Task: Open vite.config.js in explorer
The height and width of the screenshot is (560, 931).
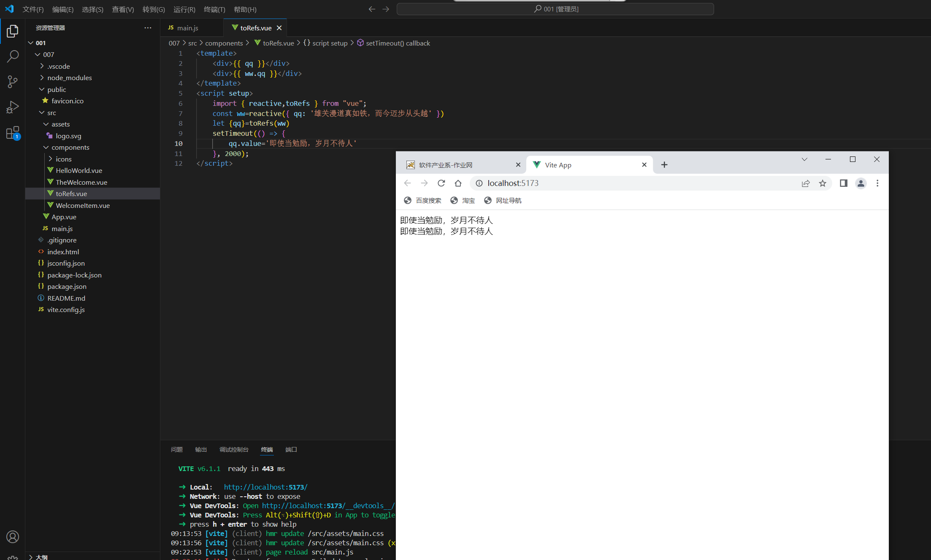Action: [x=66, y=310]
